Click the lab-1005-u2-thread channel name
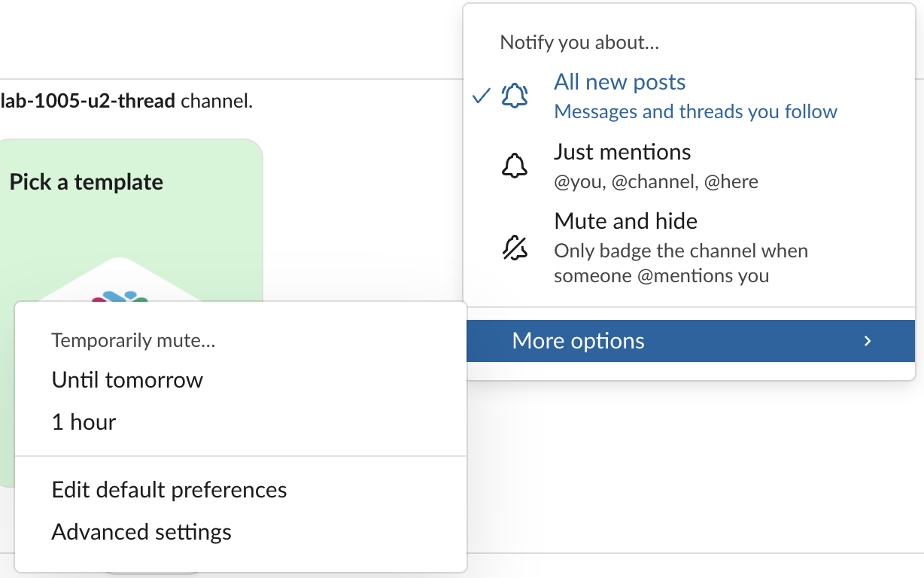Image resolution: width=924 pixels, height=578 pixels. pyautogui.click(x=88, y=100)
